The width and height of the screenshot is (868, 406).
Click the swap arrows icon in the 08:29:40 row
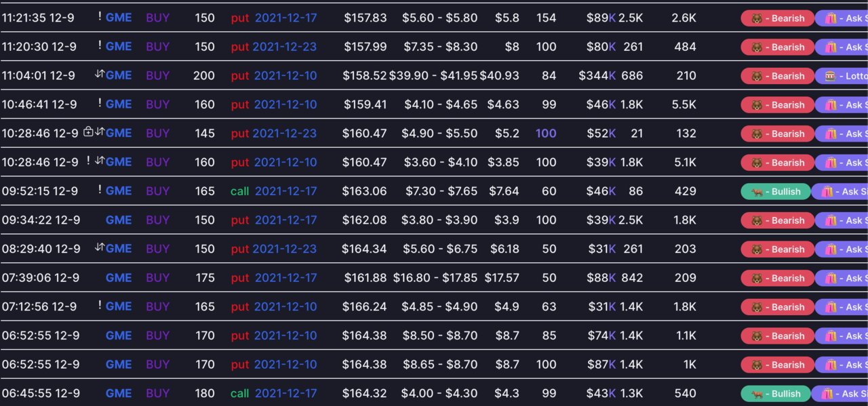[100, 248]
